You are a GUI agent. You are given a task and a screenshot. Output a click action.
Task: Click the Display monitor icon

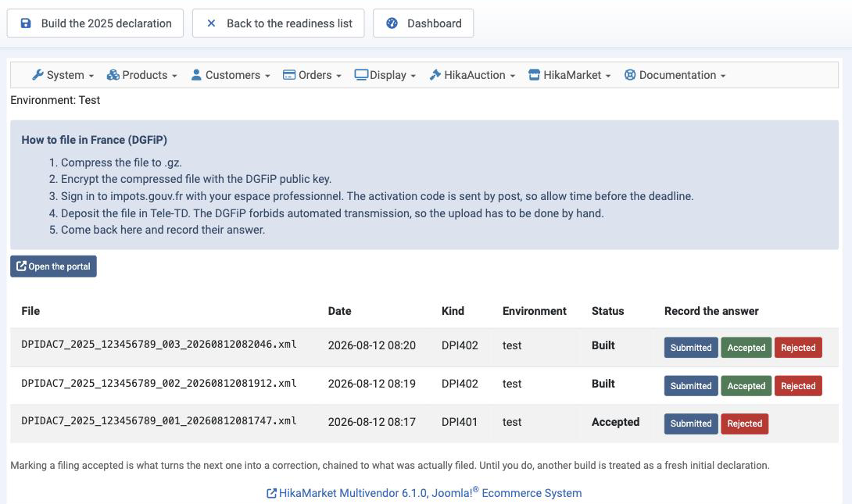(x=361, y=75)
